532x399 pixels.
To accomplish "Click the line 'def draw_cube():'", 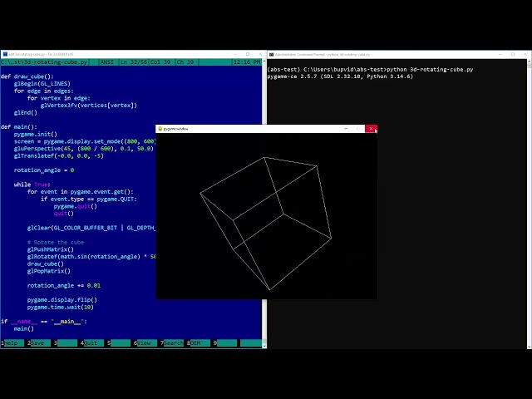I will click(27, 76).
